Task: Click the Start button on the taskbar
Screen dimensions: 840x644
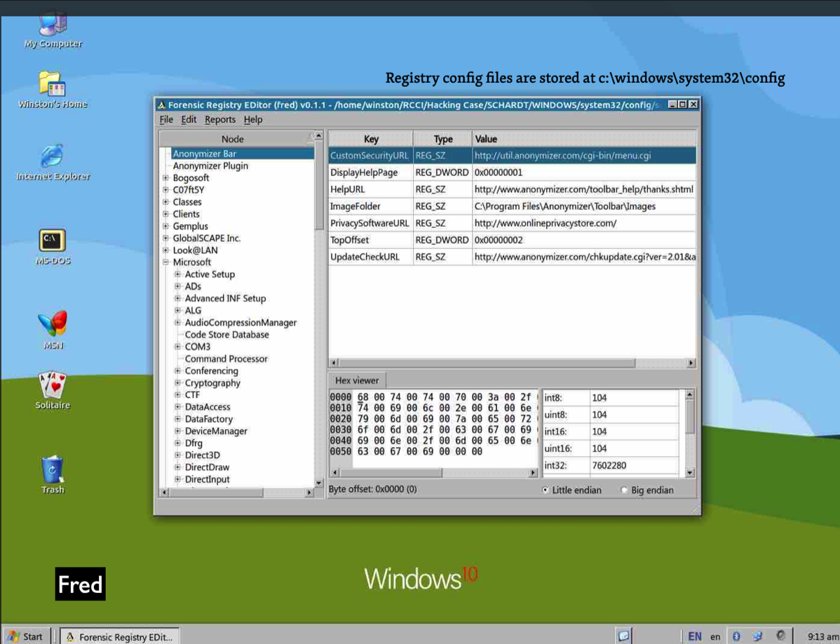Action: (x=25, y=636)
